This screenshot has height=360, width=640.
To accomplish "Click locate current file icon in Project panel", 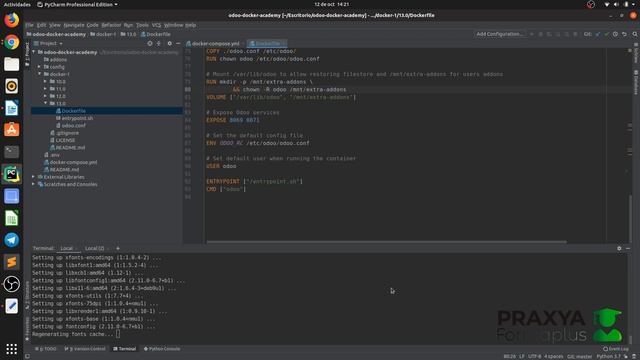I will (x=150, y=43).
